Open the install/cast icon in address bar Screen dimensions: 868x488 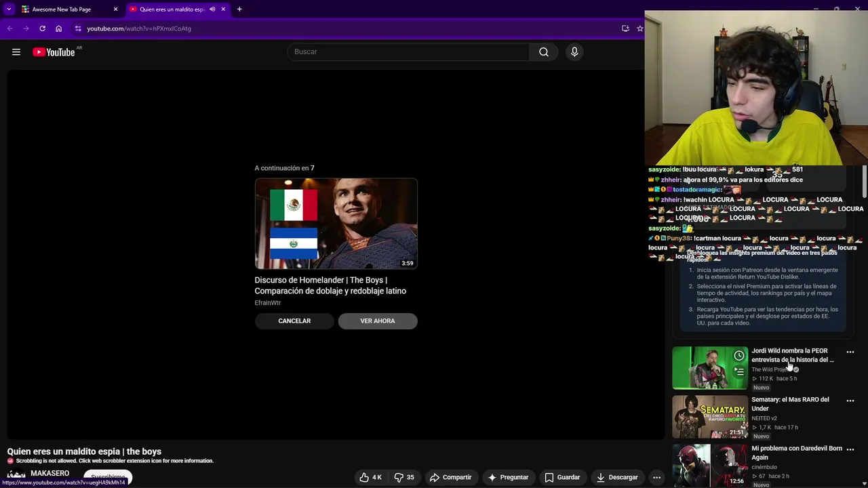[x=625, y=28]
